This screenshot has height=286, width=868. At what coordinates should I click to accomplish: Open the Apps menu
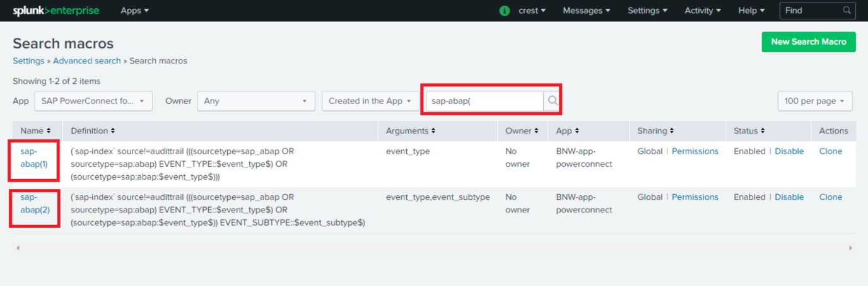click(134, 11)
